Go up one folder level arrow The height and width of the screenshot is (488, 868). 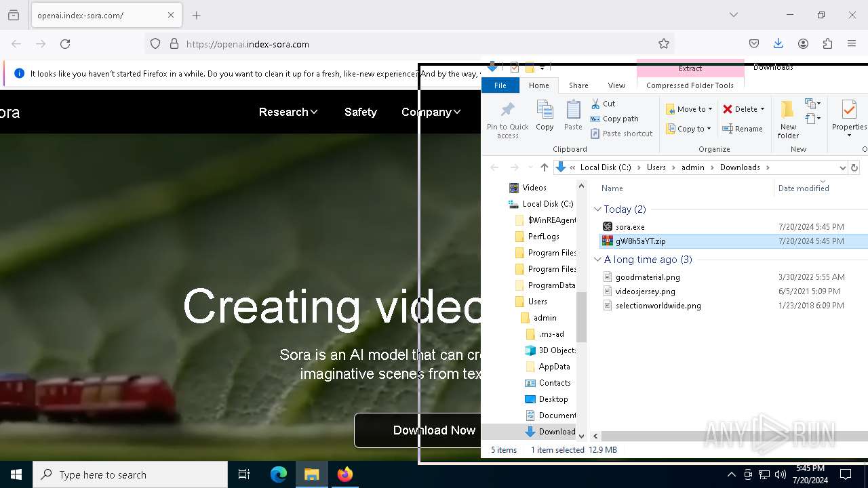click(544, 167)
